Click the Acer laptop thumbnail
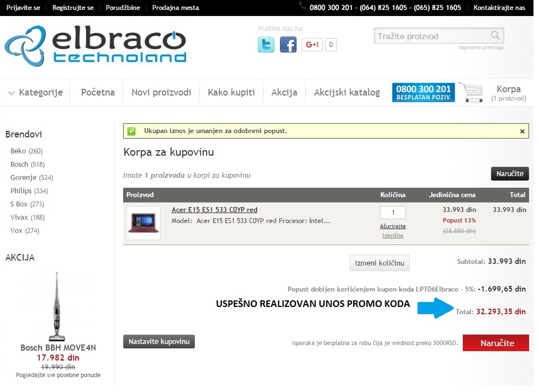The width and height of the screenshot is (539, 392). (144, 223)
